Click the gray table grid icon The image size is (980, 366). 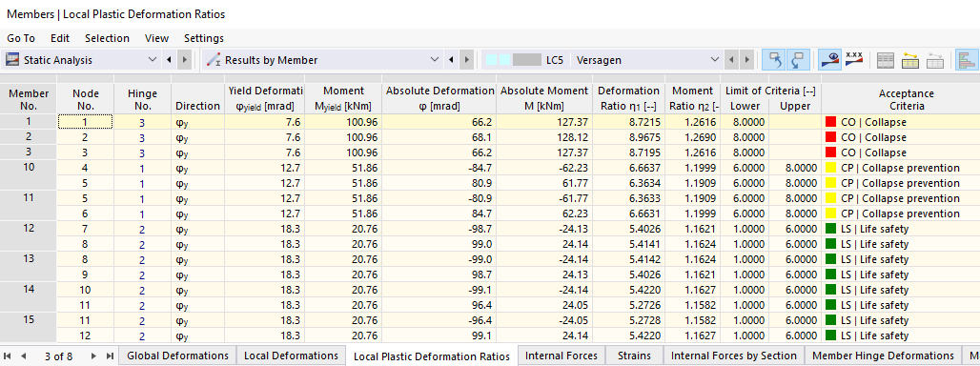click(x=885, y=61)
